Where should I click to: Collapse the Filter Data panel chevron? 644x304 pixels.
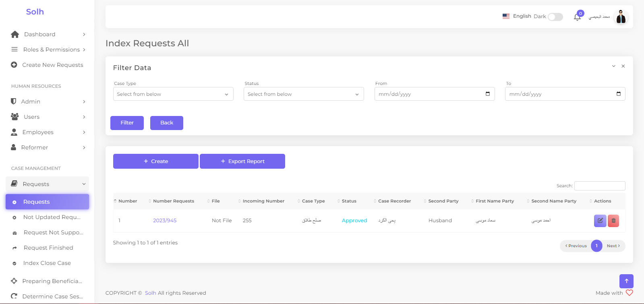pyautogui.click(x=614, y=66)
